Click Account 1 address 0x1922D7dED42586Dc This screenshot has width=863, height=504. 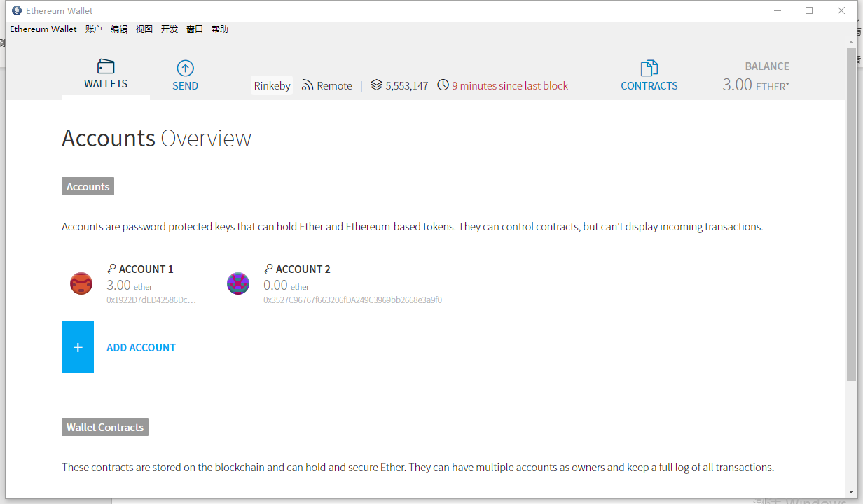pos(151,300)
